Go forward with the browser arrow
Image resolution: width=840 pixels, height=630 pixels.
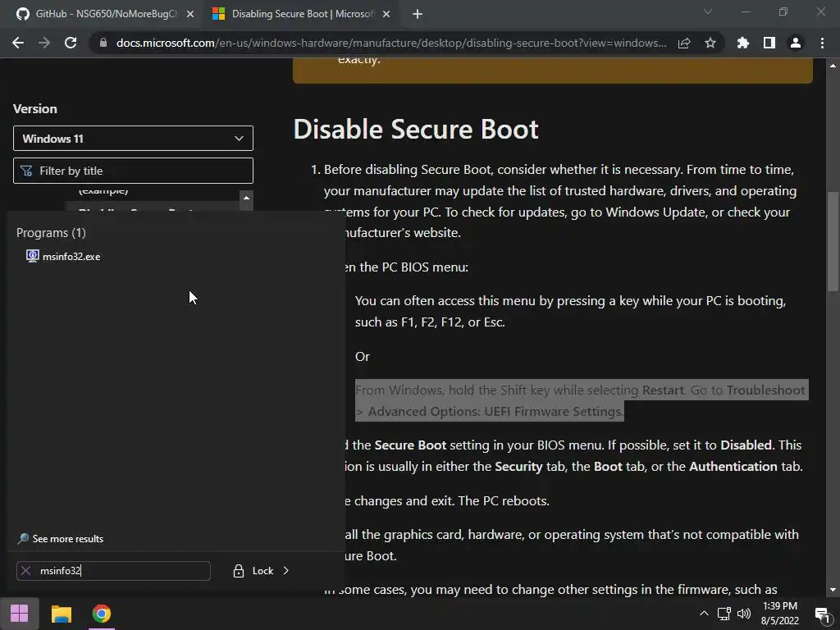44,43
